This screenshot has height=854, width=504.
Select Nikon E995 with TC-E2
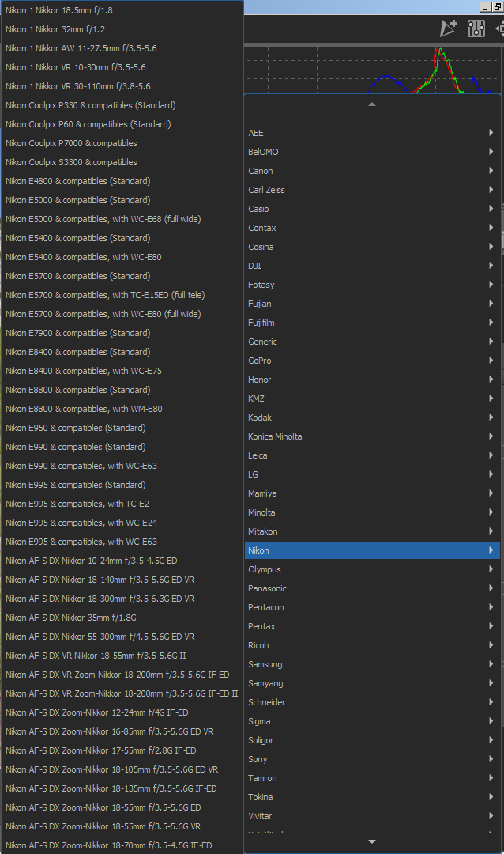pyautogui.click(x=122, y=504)
